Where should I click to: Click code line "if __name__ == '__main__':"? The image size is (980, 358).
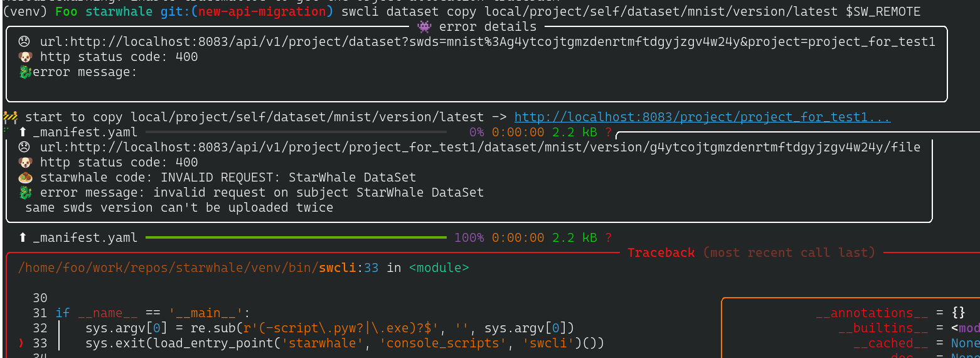pos(152,313)
